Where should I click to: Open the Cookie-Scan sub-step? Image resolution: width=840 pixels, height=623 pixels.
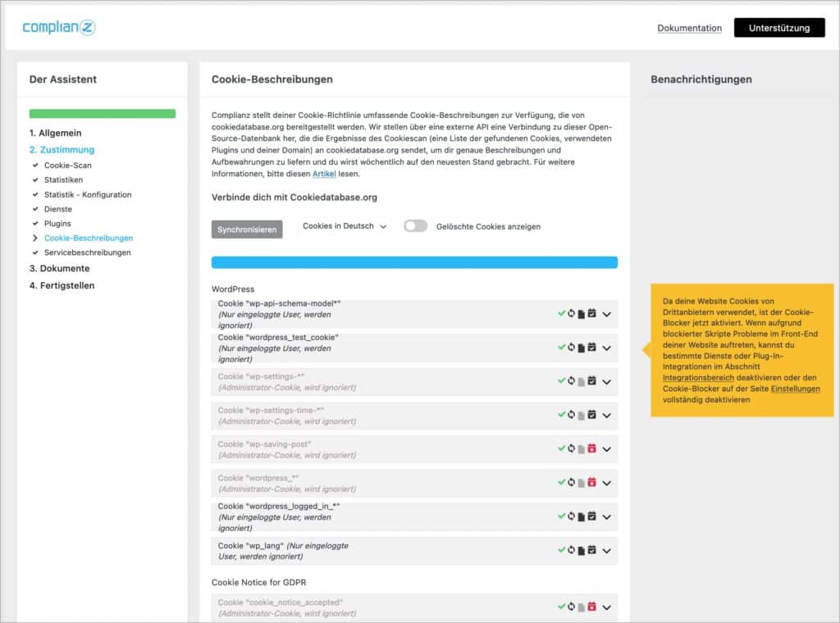68,166
